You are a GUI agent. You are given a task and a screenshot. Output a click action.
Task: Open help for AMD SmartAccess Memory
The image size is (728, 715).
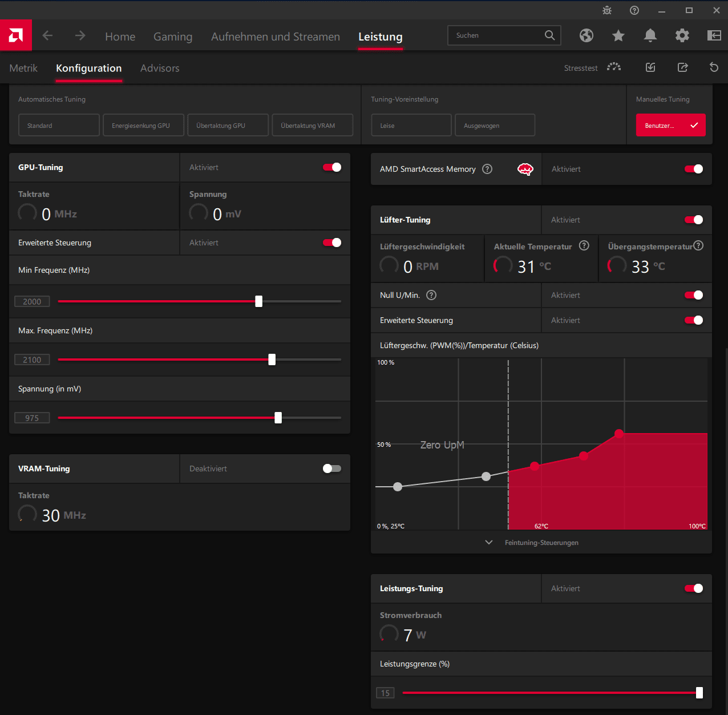pos(487,169)
